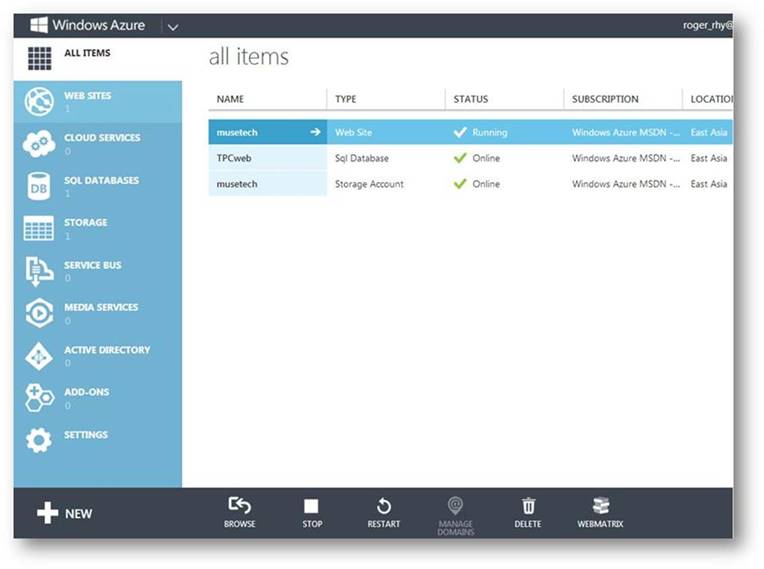
Task: Go to ACTIVE DIRECTORY section label
Action: tap(107, 350)
